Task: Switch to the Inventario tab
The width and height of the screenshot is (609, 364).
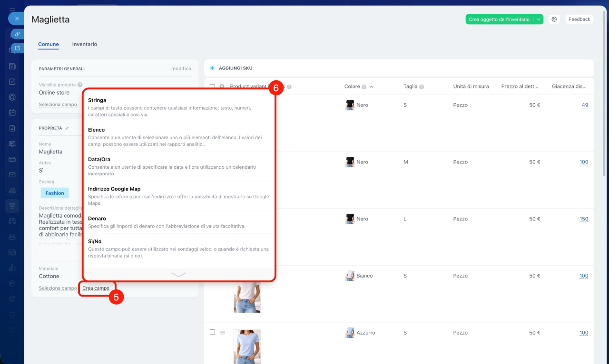Action: coord(84,44)
